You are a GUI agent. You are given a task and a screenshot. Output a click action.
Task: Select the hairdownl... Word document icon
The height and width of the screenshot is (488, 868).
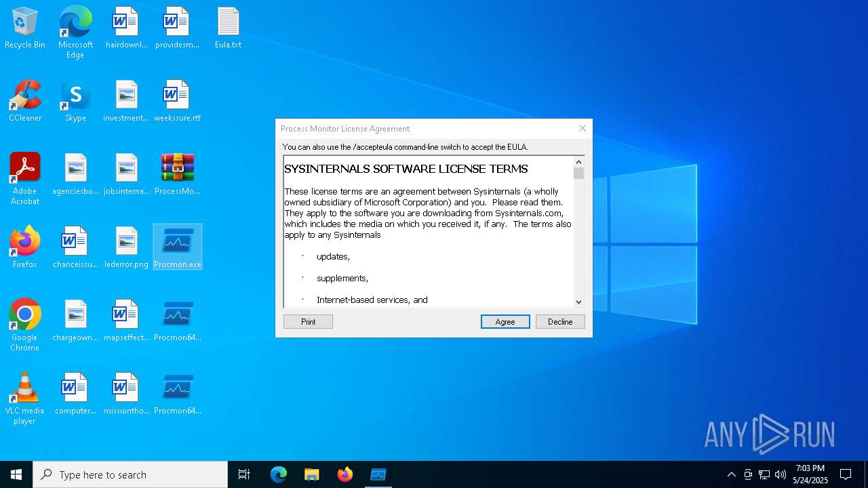[126, 28]
